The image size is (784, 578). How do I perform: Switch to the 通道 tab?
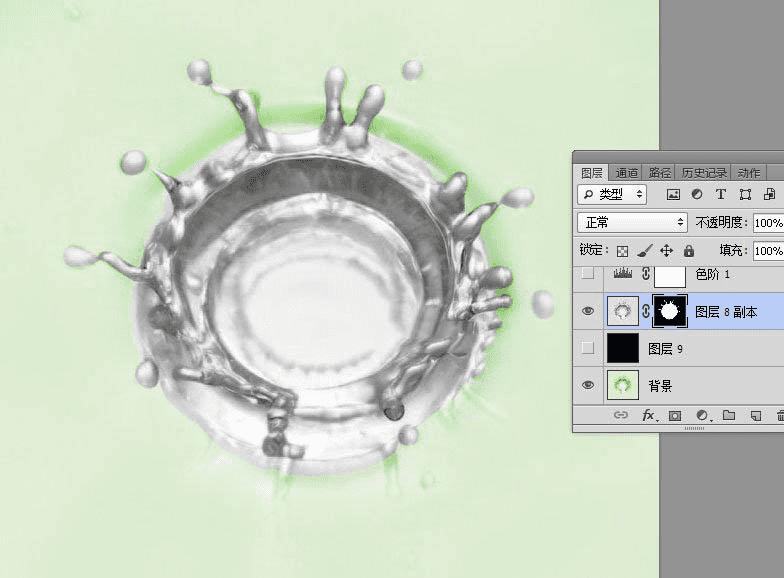pos(626,173)
